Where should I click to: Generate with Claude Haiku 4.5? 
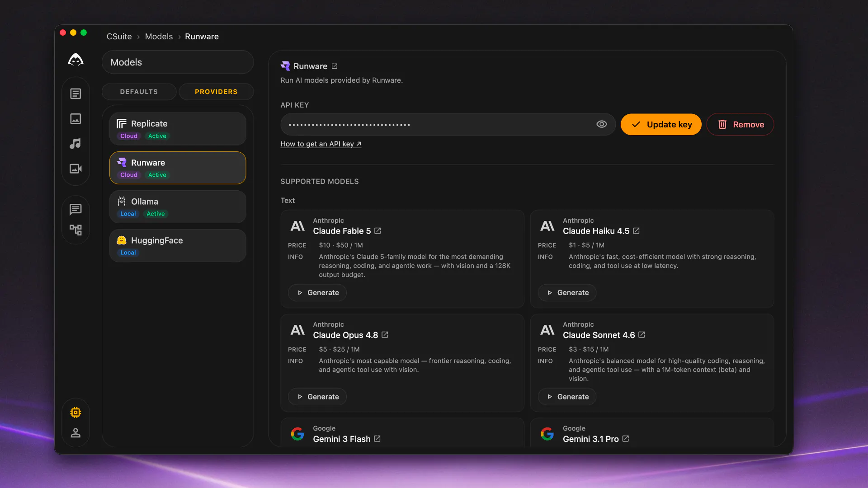(x=567, y=293)
